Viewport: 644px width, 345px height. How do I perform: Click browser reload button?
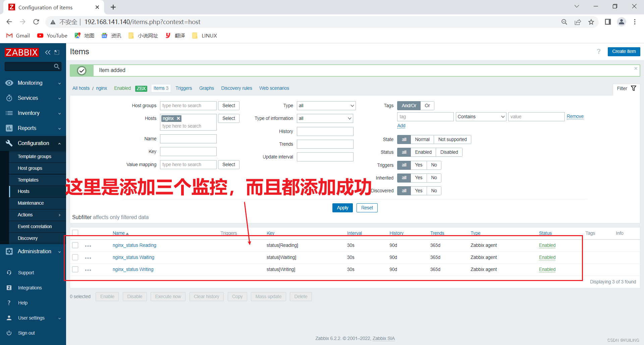click(36, 22)
